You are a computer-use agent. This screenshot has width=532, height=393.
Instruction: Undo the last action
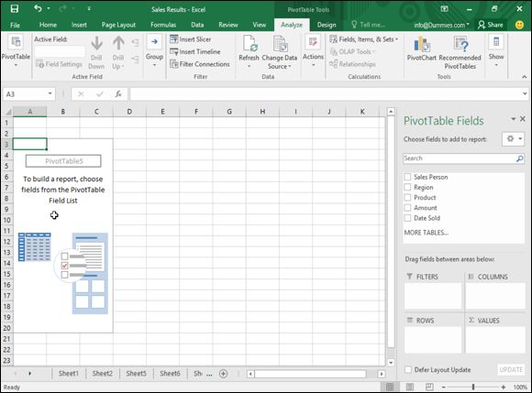pyautogui.click(x=38, y=8)
